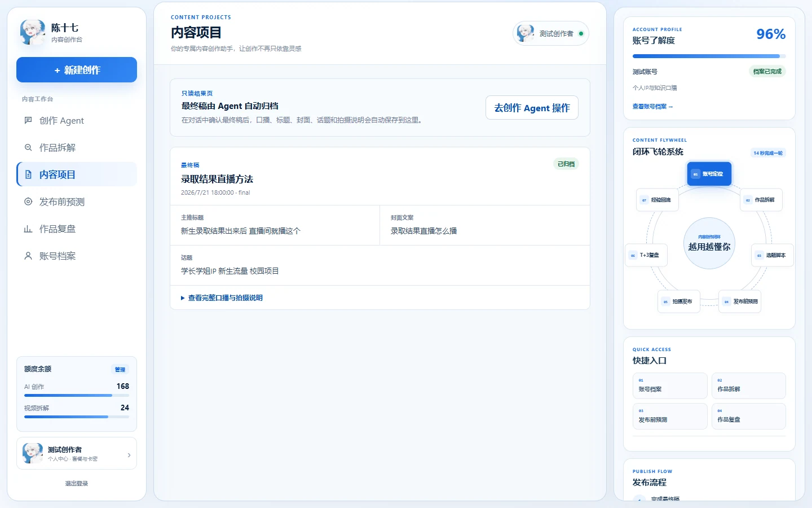Log out via 退出登录
The image size is (812, 508).
[77, 484]
